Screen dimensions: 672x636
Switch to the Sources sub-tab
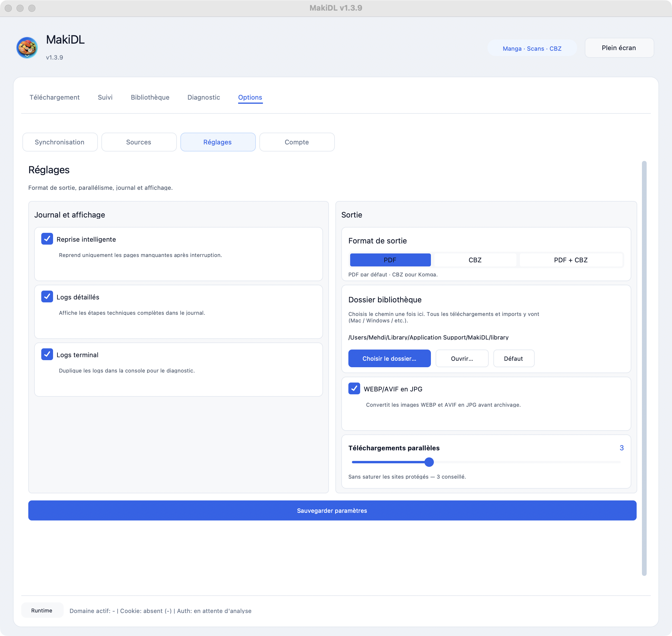pos(139,142)
